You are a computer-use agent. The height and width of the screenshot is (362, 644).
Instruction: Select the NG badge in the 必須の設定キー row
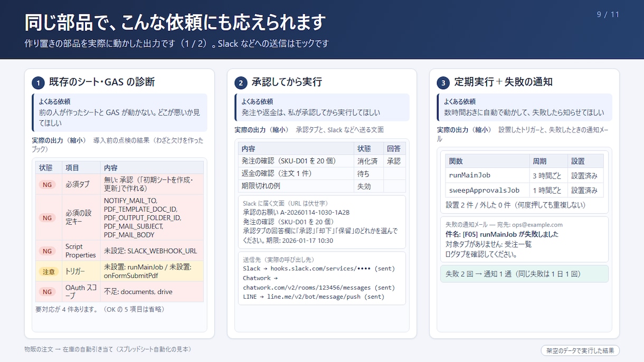coord(48,218)
